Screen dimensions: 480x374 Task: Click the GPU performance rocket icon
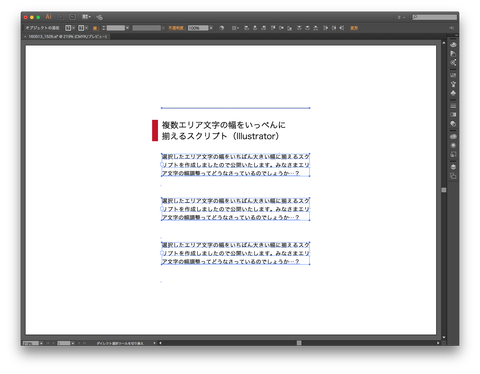(99, 17)
